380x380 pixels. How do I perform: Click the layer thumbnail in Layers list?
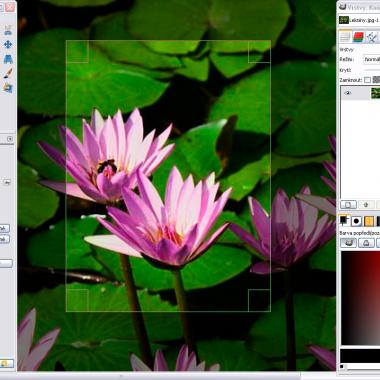pyautogui.click(x=375, y=93)
